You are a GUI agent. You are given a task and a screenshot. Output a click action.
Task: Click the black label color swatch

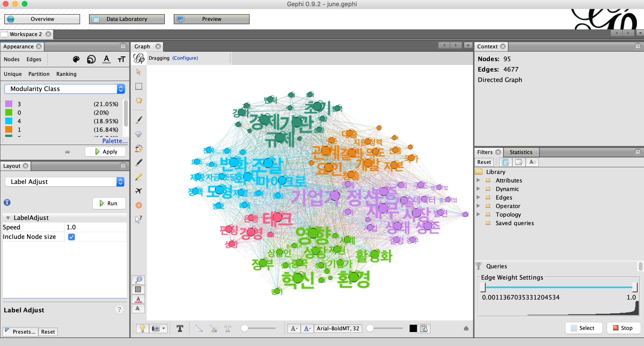[x=413, y=328]
